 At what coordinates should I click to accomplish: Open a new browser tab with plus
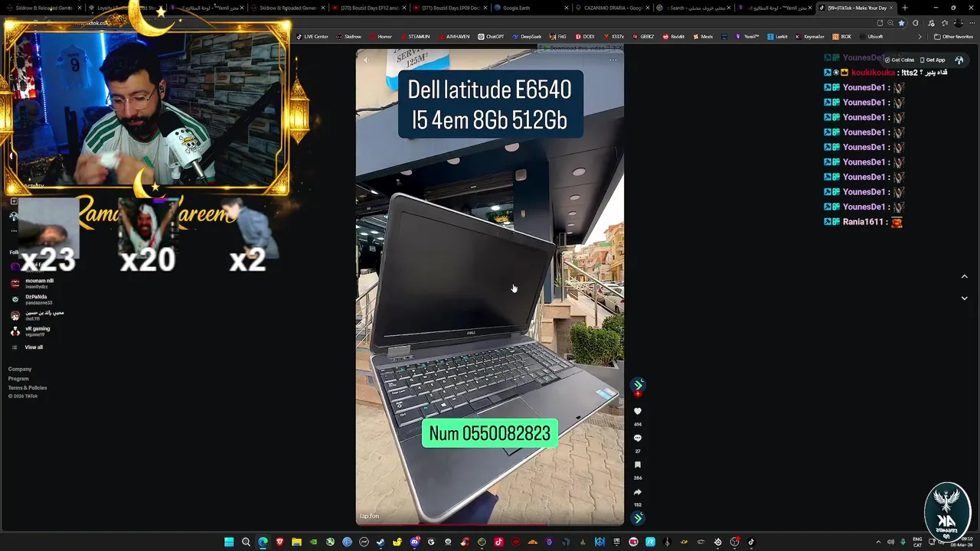904,8
